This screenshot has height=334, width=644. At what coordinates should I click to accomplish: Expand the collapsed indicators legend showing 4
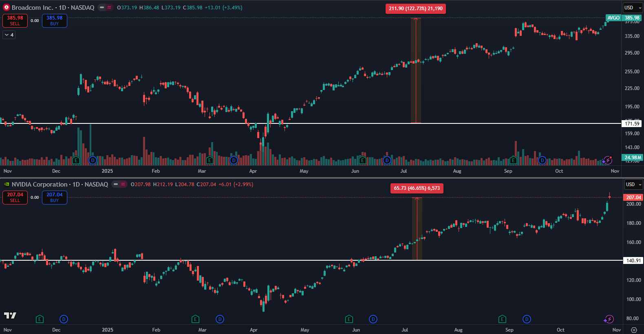pyautogui.click(x=9, y=35)
